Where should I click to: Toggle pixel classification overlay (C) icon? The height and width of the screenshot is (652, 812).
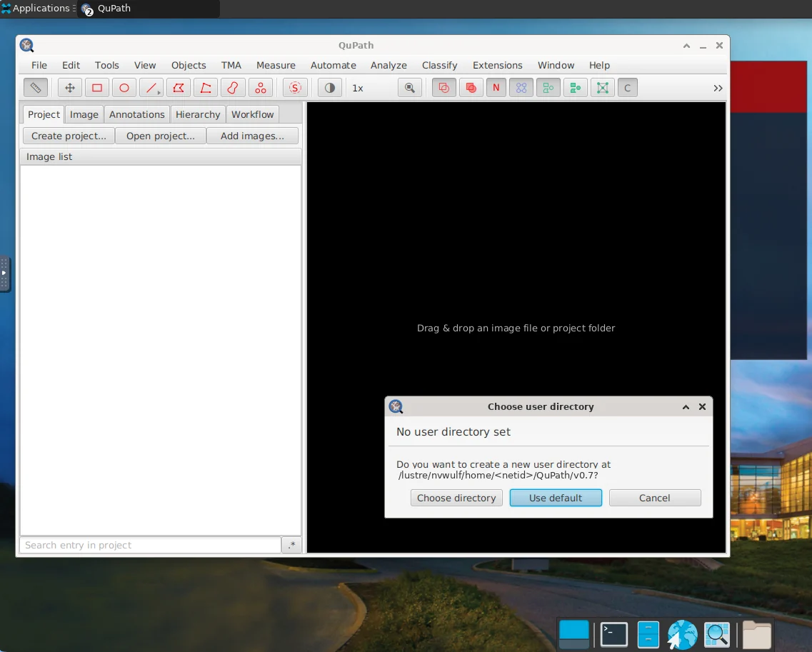[x=627, y=88]
